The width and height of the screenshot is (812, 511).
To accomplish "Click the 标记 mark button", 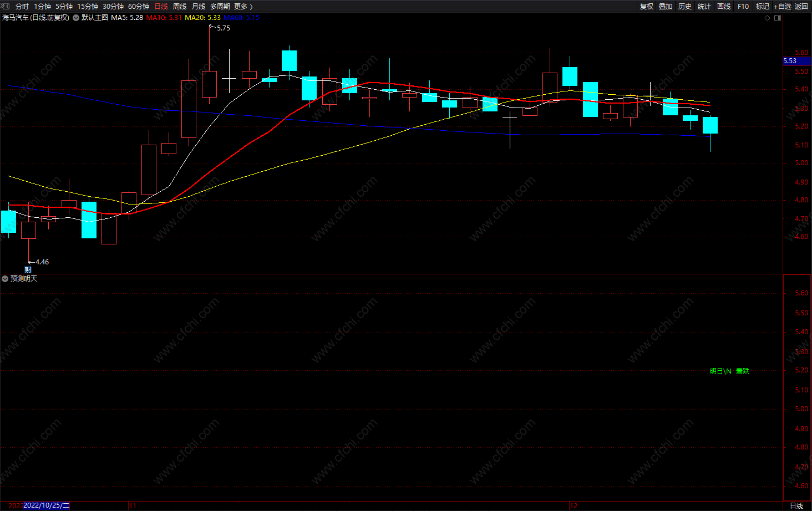I will tap(763, 7).
